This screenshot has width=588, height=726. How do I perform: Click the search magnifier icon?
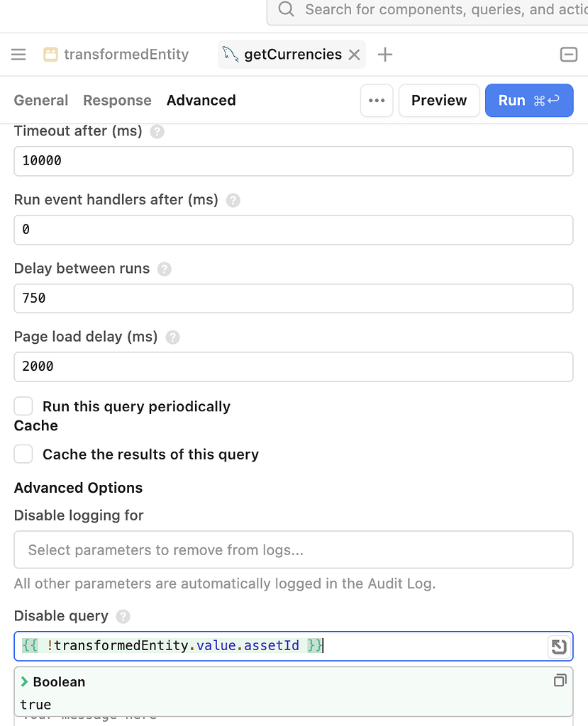click(x=287, y=9)
